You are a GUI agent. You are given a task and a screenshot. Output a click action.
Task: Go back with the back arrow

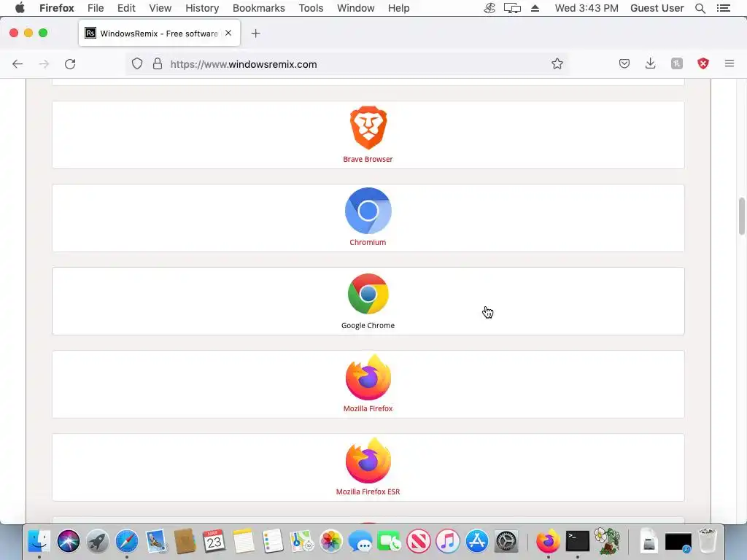click(18, 64)
